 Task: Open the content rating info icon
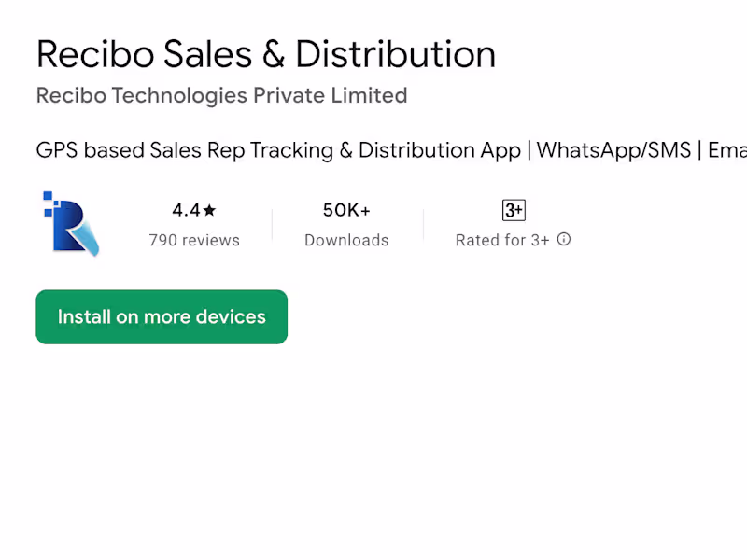tap(564, 240)
